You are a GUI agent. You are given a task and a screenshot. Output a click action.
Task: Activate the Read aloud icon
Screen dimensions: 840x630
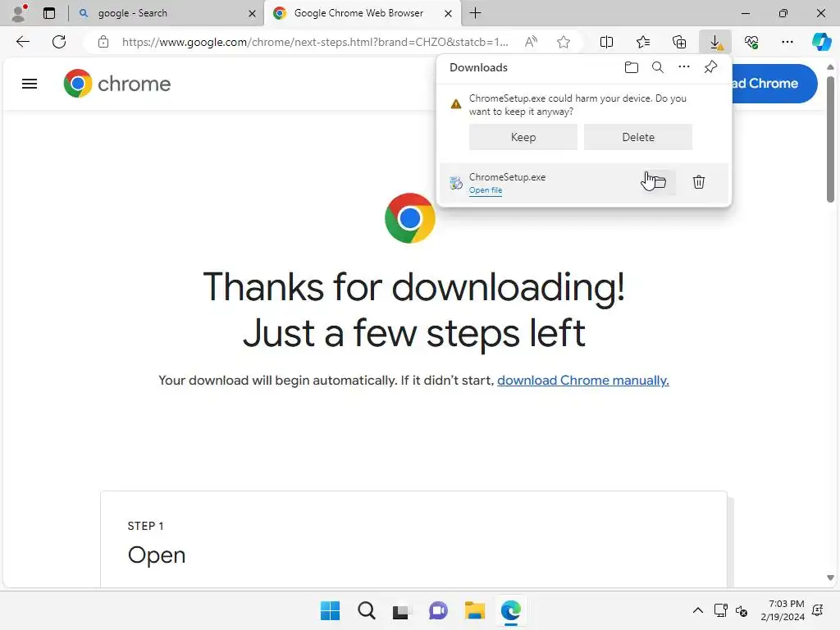[531, 42]
